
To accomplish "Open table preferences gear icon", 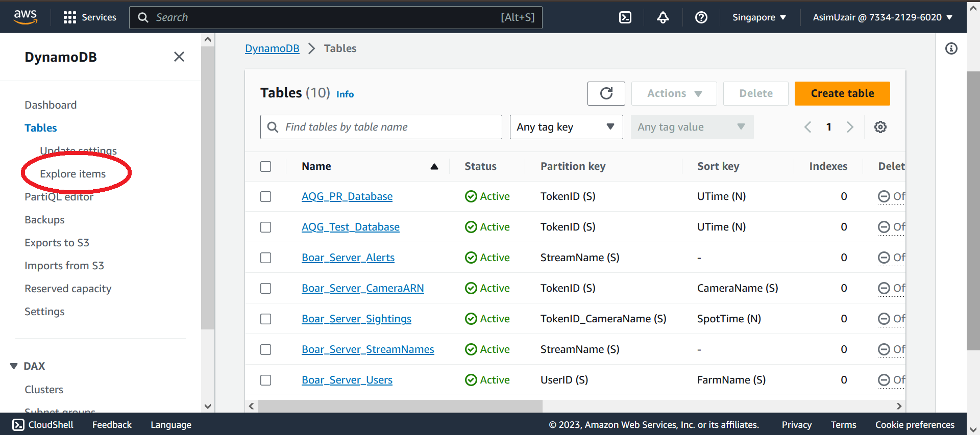I will click(x=880, y=127).
